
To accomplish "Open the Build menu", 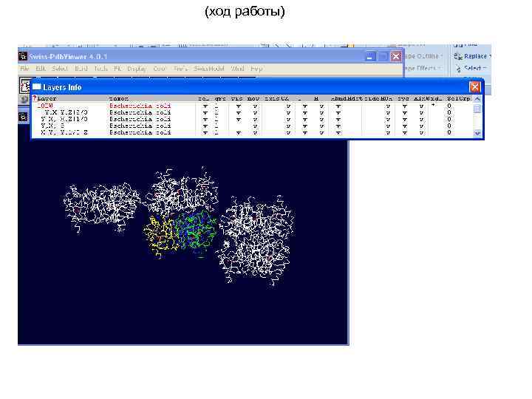I will click(81, 69).
